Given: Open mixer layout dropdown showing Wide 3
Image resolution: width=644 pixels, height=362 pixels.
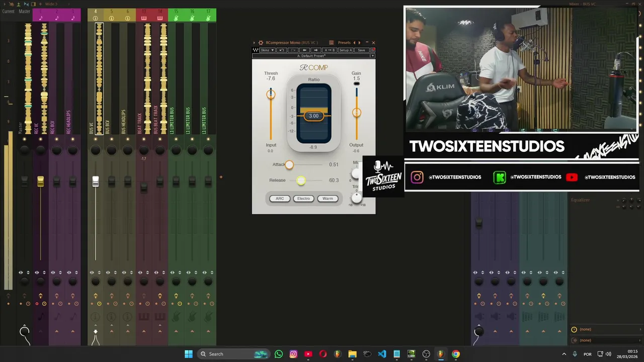Looking at the screenshot, I should pyautogui.click(x=50, y=4).
